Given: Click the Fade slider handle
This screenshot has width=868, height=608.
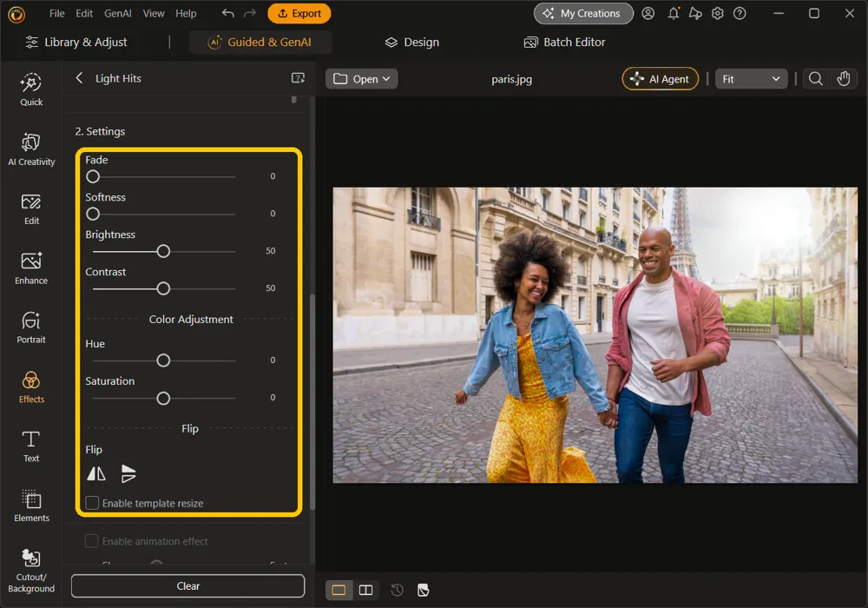Looking at the screenshot, I should point(93,176).
